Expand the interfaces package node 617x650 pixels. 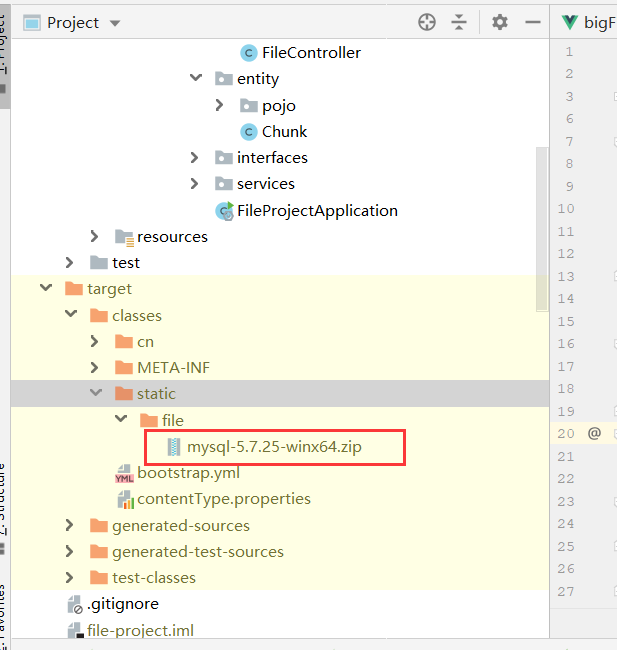(x=194, y=158)
